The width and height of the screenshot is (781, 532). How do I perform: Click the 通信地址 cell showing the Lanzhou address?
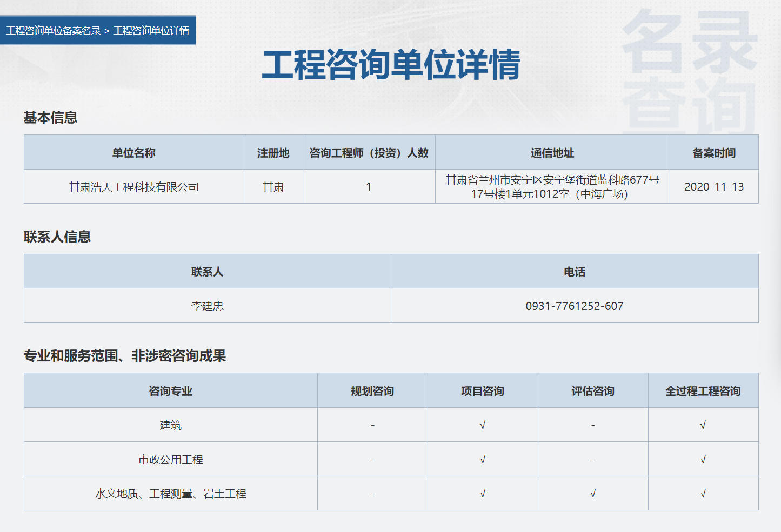552,186
